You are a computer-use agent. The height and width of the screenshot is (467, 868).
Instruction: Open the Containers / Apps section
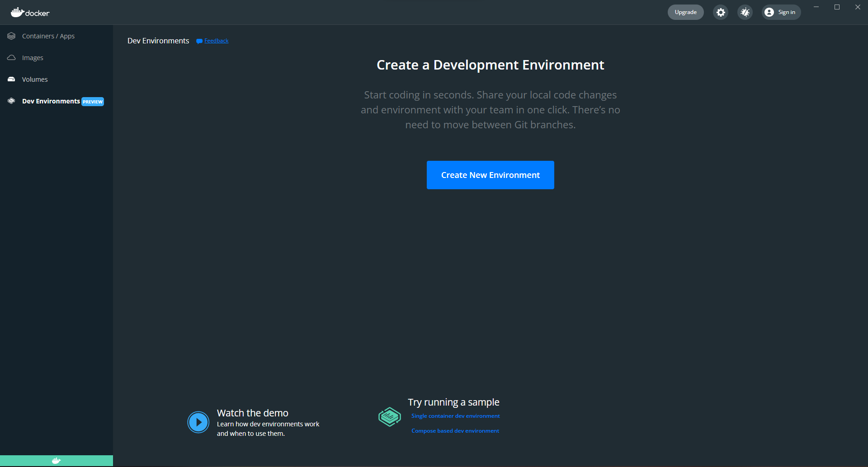[x=48, y=36]
